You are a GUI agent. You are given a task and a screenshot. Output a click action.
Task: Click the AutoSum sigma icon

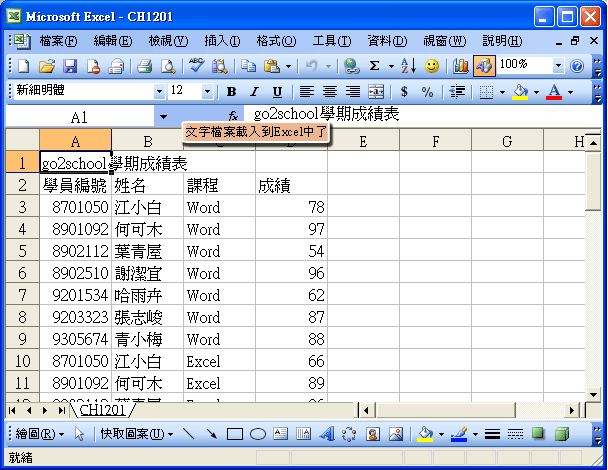(x=374, y=66)
